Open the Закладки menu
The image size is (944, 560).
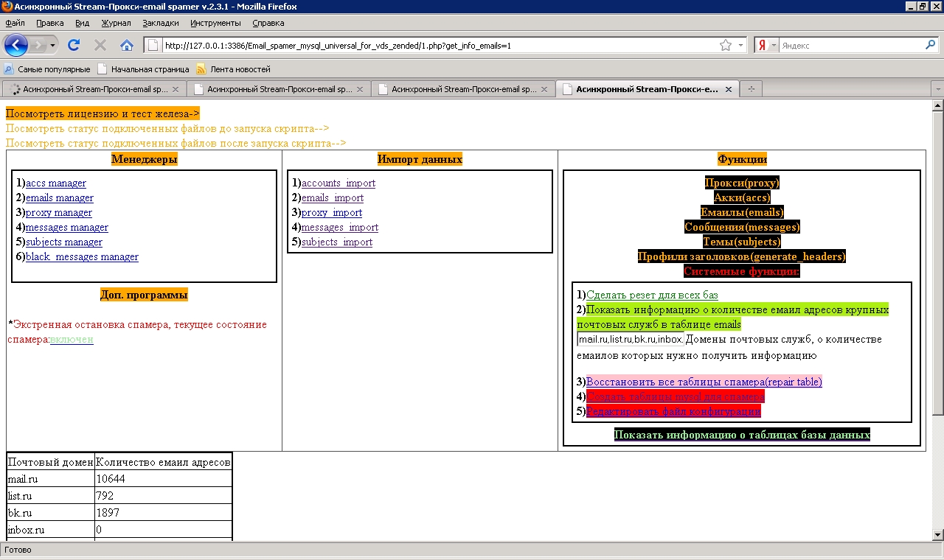[160, 23]
